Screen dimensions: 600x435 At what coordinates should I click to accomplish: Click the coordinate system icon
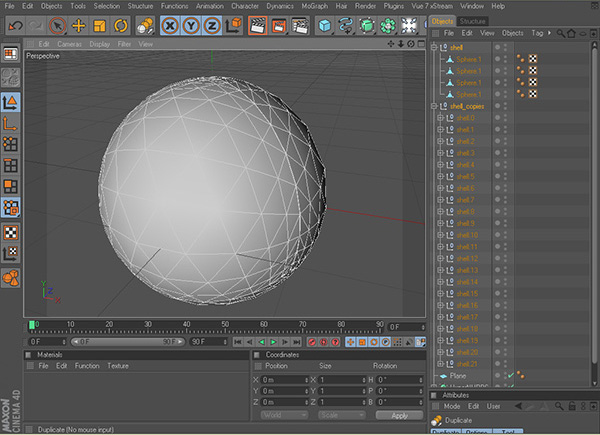233,26
